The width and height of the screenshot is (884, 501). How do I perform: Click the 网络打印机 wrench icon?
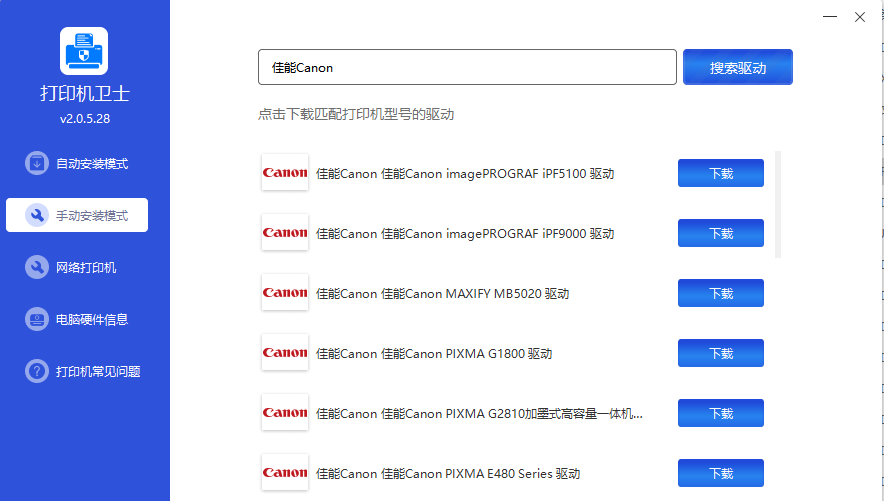coord(37,267)
